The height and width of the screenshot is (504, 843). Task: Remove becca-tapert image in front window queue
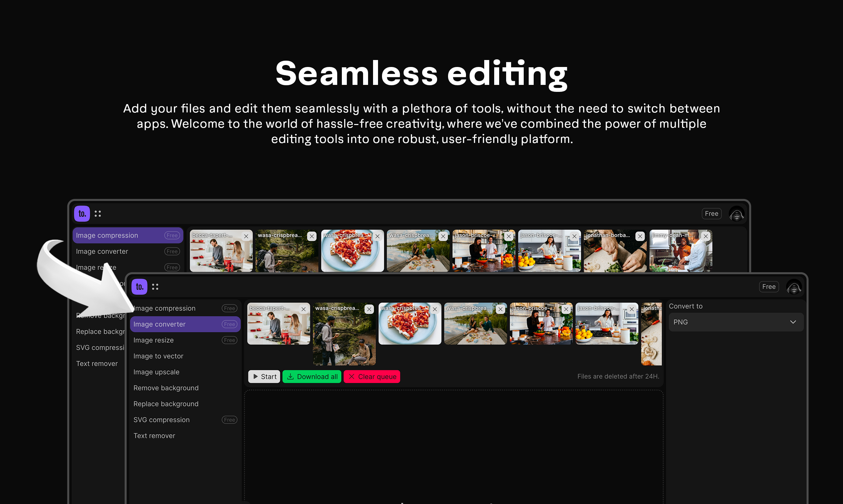[303, 309]
